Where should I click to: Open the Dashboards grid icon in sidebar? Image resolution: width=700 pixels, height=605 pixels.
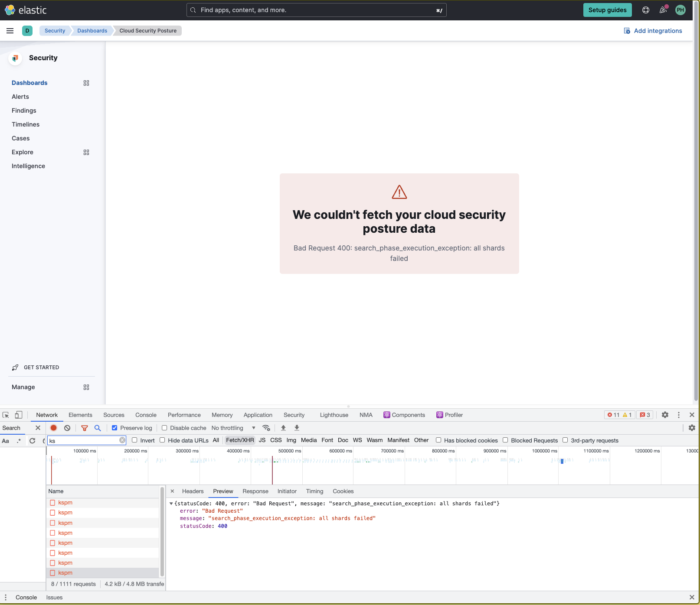click(x=86, y=83)
